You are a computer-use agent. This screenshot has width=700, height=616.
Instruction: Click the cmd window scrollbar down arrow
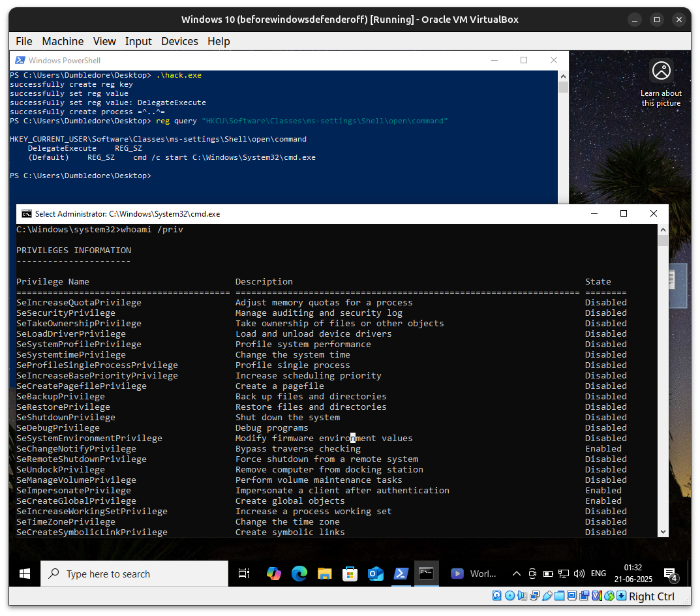click(663, 532)
